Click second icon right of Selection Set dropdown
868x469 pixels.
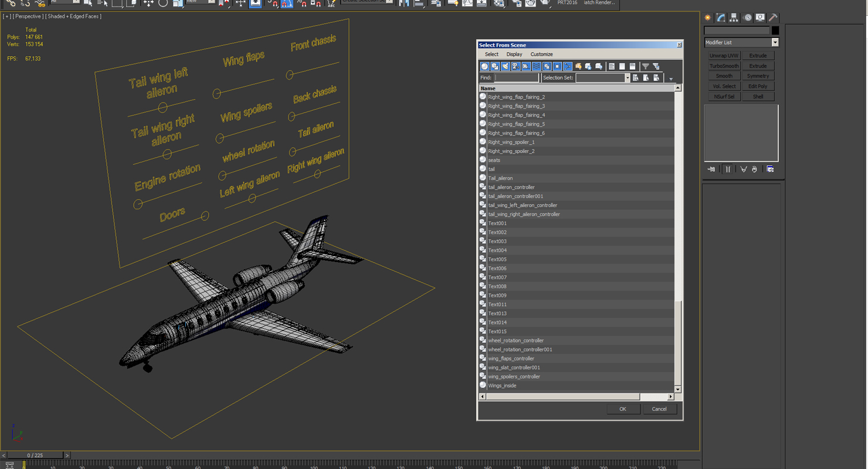pyautogui.click(x=646, y=77)
